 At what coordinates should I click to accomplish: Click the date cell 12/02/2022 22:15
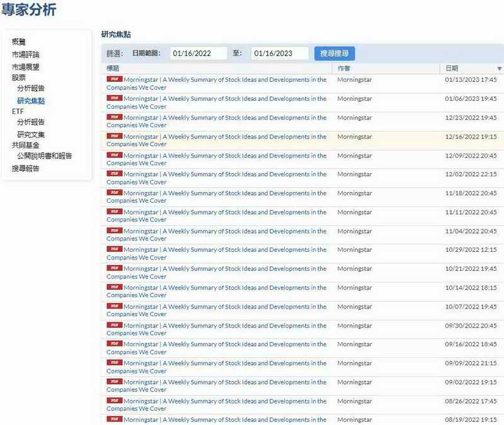click(471, 174)
